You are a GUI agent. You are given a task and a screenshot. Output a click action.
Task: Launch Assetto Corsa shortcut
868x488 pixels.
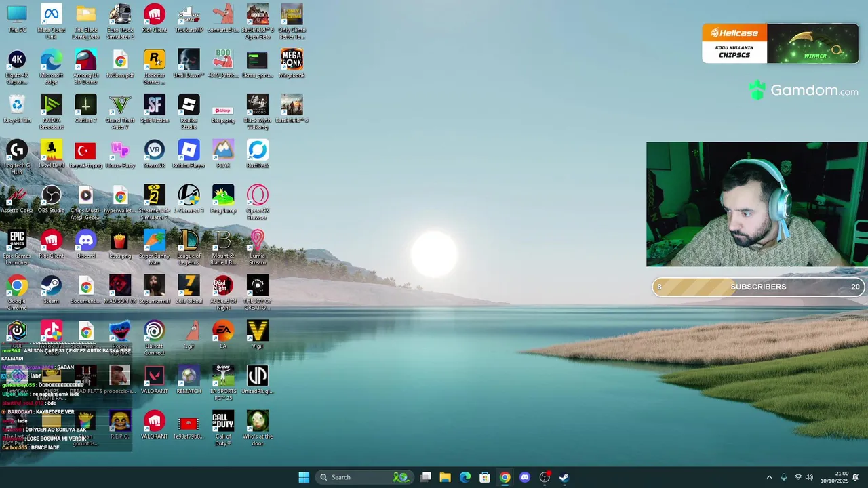tap(17, 199)
